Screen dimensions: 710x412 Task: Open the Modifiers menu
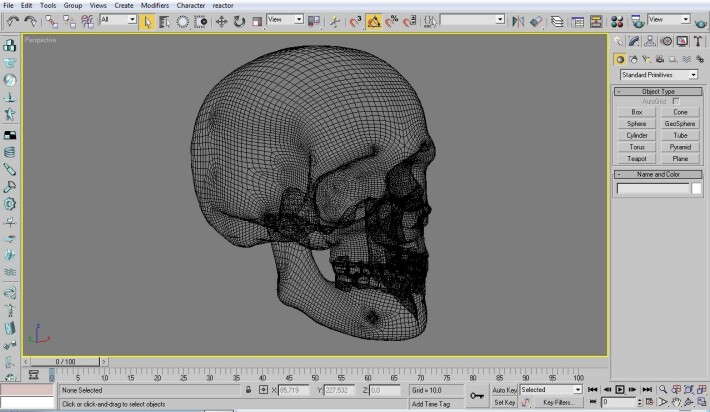tap(154, 5)
